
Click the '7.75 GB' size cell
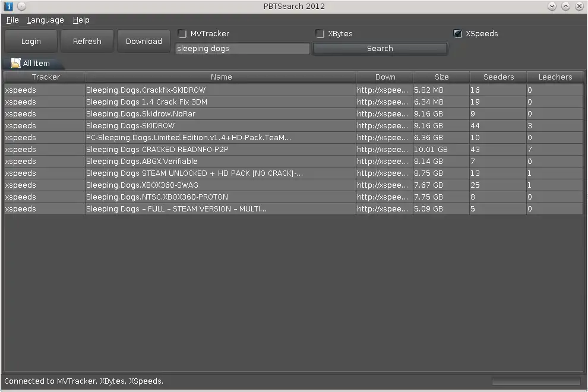441,197
